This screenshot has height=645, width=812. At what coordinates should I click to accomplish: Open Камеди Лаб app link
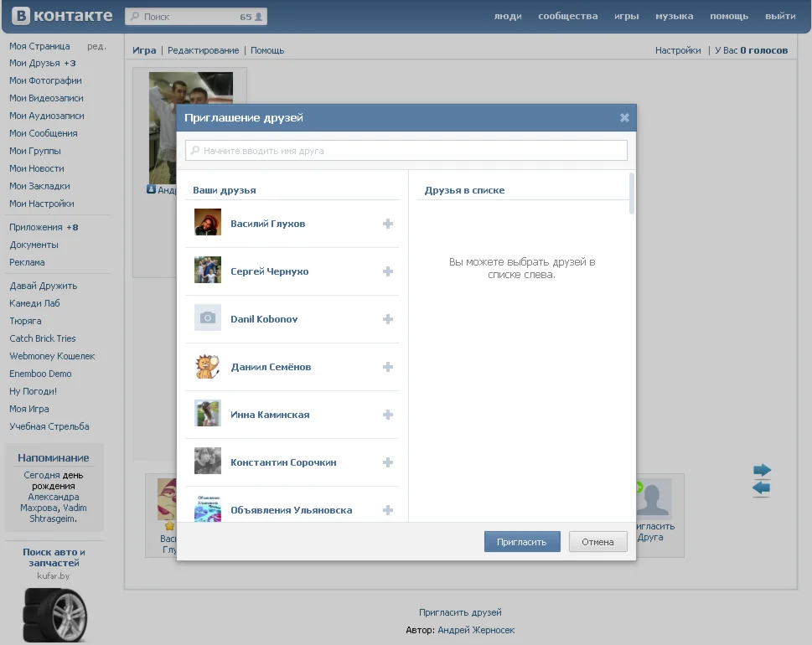34,303
